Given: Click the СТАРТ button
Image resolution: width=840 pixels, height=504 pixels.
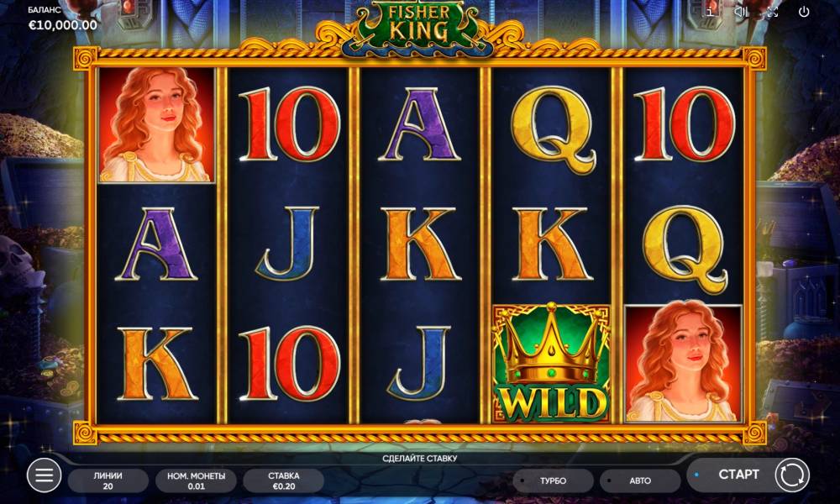Looking at the screenshot, I should pos(738,475).
